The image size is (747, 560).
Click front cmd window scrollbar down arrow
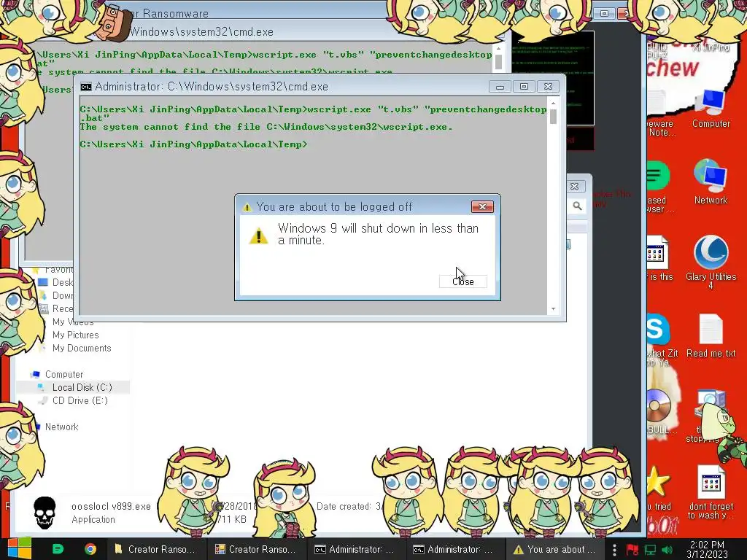pyautogui.click(x=553, y=309)
